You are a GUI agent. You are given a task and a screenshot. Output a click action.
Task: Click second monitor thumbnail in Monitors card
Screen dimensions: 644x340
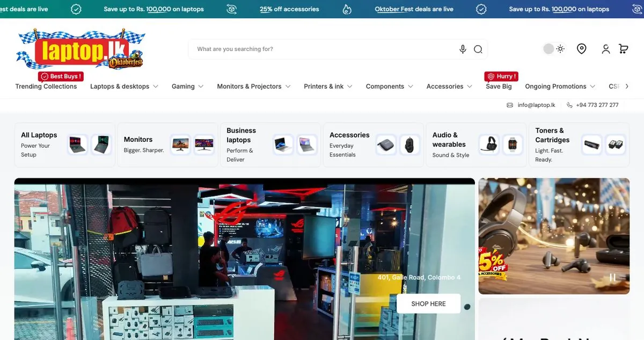(204, 144)
